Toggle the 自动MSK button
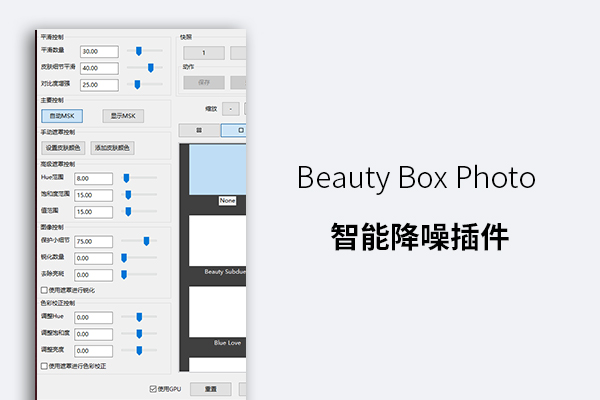Image resolution: width=600 pixels, height=400 pixels. (62, 116)
